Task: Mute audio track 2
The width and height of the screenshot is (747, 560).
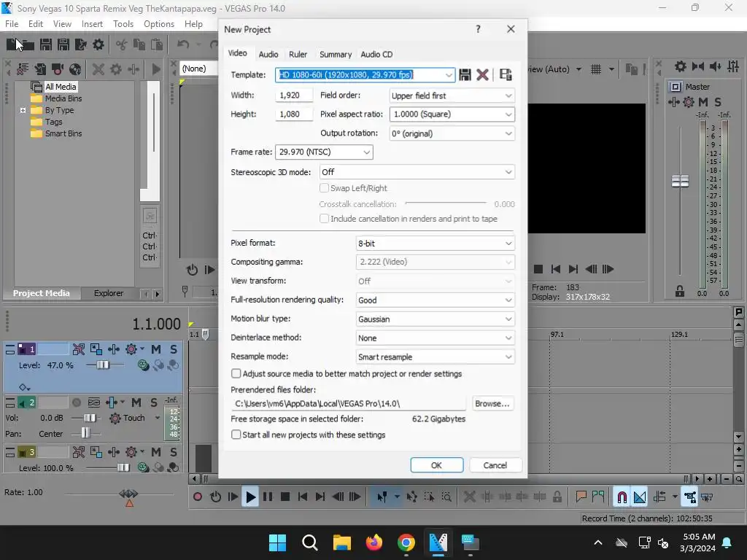Action: (136, 402)
